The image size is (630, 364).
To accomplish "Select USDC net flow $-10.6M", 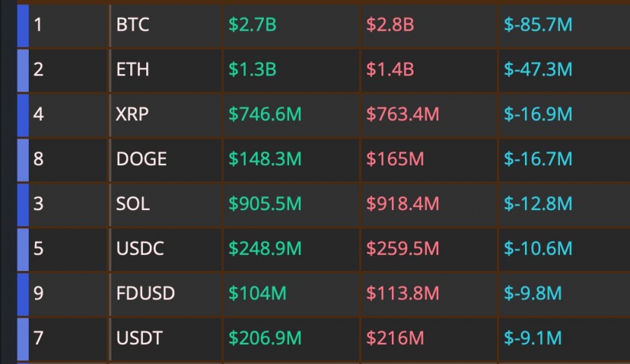I will (538, 248).
